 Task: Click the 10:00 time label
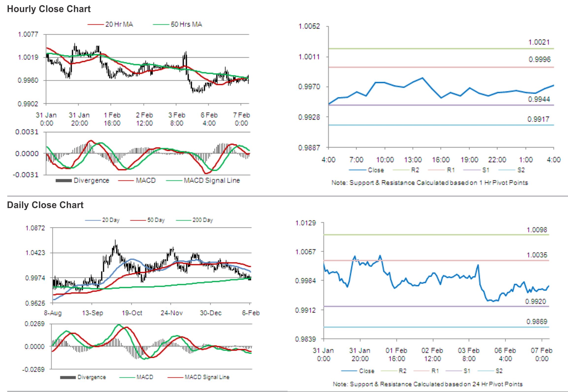pos(385,160)
